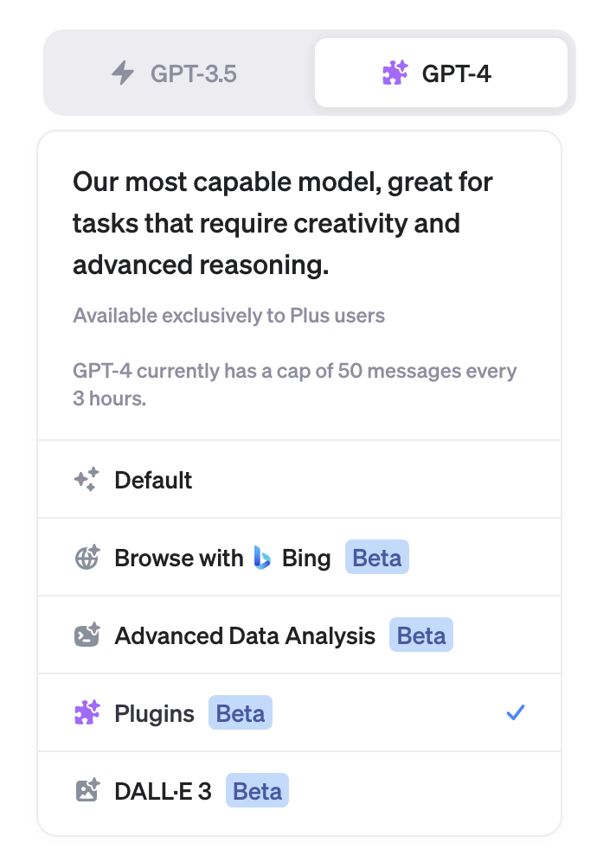The width and height of the screenshot is (616, 868).
Task: Click the blue Bing logo
Action: 262,558
